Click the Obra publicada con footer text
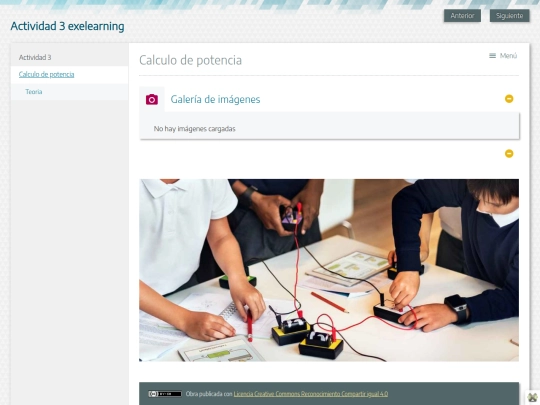Viewport: 540px width, 405px height. (209, 394)
